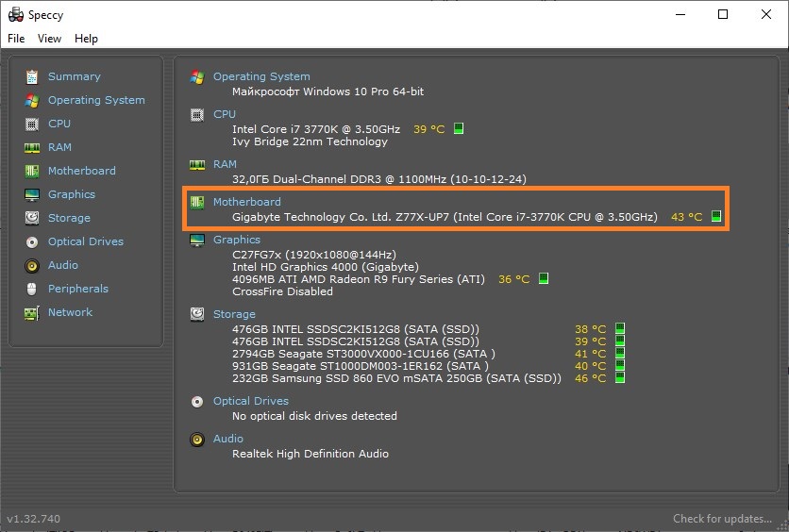Click CPU temperature green indicator at 39 °C
The width and height of the screenshot is (789, 532).
[x=459, y=128]
